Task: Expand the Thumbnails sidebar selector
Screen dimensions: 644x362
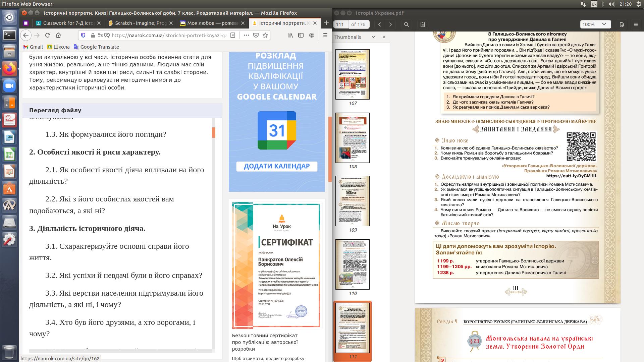Action: click(x=373, y=37)
